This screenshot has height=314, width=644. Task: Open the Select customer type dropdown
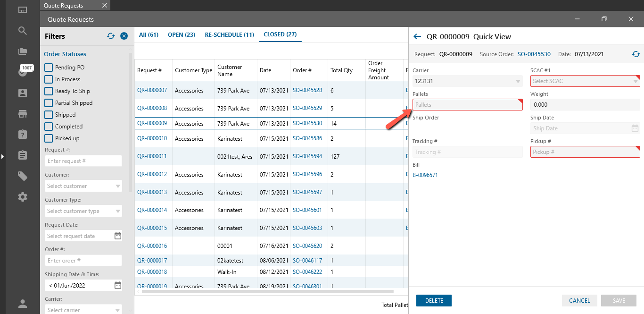[83, 211]
